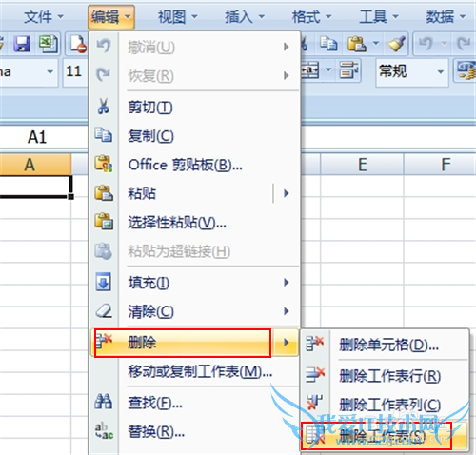Click the document with red mark icon

pyautogui.click(x=78, y=44)
